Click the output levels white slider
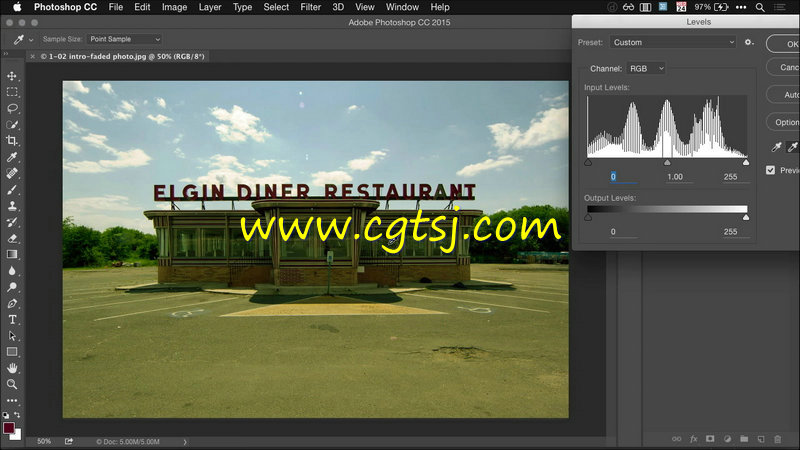Screen dimensions: 800x450 click(746, 217)
